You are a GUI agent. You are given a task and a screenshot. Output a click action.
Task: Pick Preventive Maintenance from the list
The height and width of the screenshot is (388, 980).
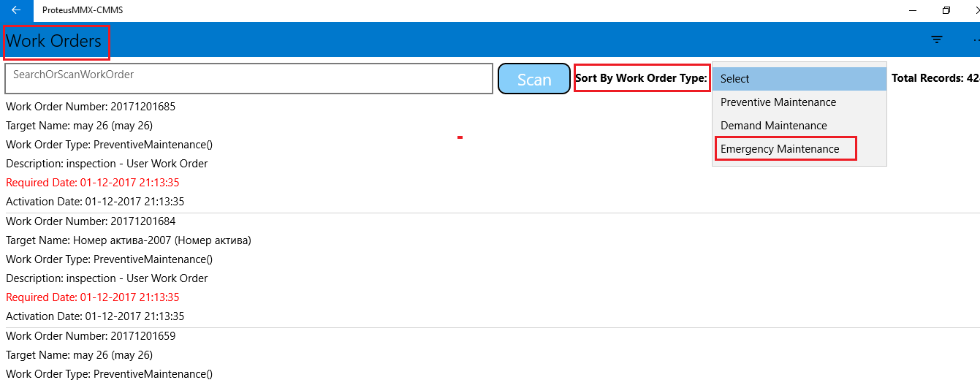point(799,102)
